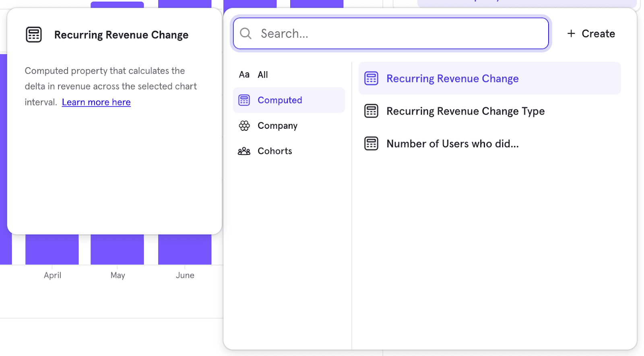Click the Company flower-shaped icon

tap(244, 126)
